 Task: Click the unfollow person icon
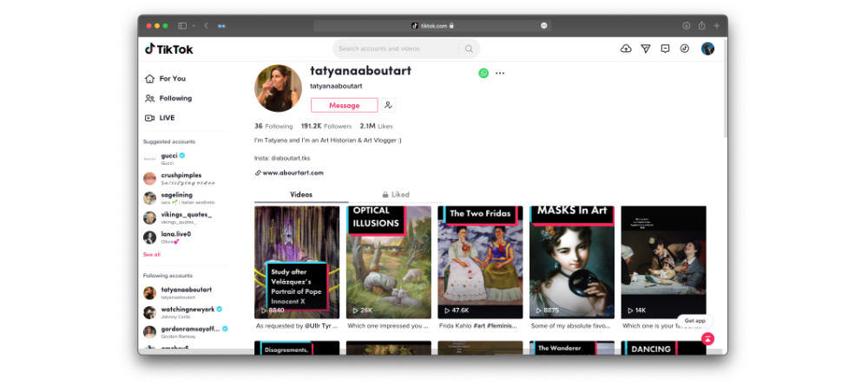(x=388, y=105)
